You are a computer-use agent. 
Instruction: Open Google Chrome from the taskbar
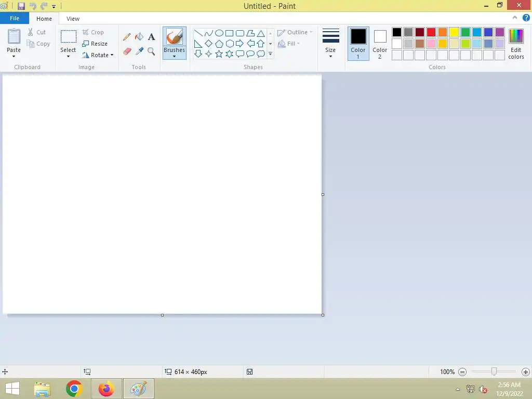(74, 389)
